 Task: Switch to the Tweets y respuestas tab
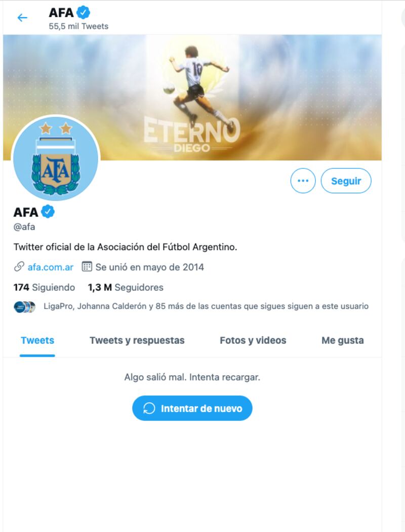tap(137, 340)
